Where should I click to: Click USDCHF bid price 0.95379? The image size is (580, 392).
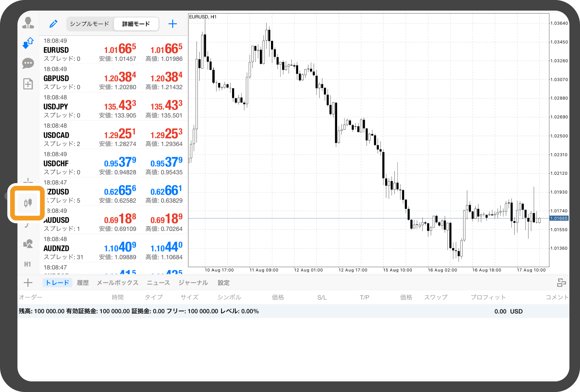(120, 162)
